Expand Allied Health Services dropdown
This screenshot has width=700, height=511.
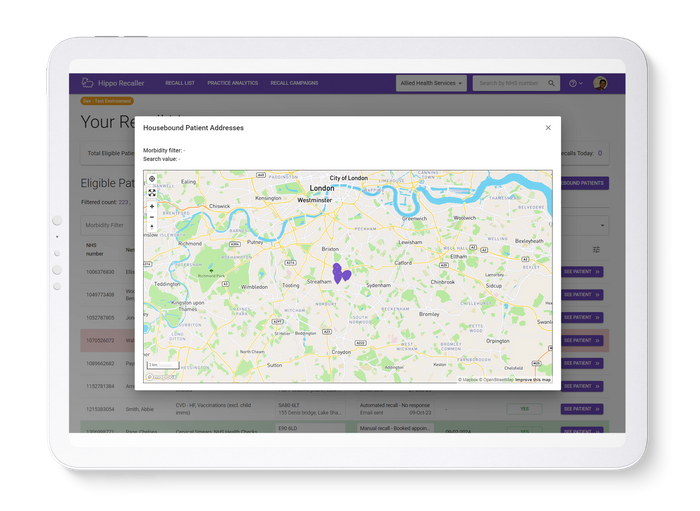click(431, 83)
